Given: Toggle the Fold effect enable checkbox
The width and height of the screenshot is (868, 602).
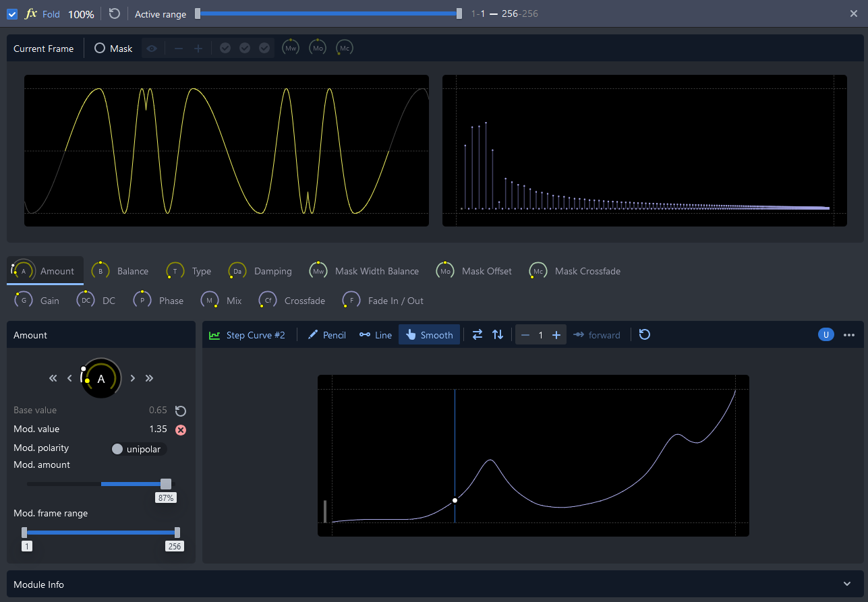Looking at the screenshot, I should pos(12,13).
